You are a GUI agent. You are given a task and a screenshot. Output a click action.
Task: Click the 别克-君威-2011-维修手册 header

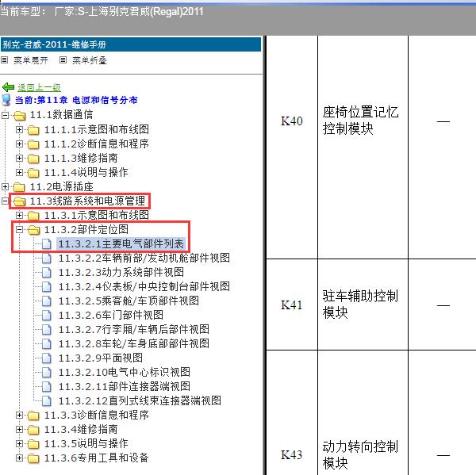coord(131,44)
